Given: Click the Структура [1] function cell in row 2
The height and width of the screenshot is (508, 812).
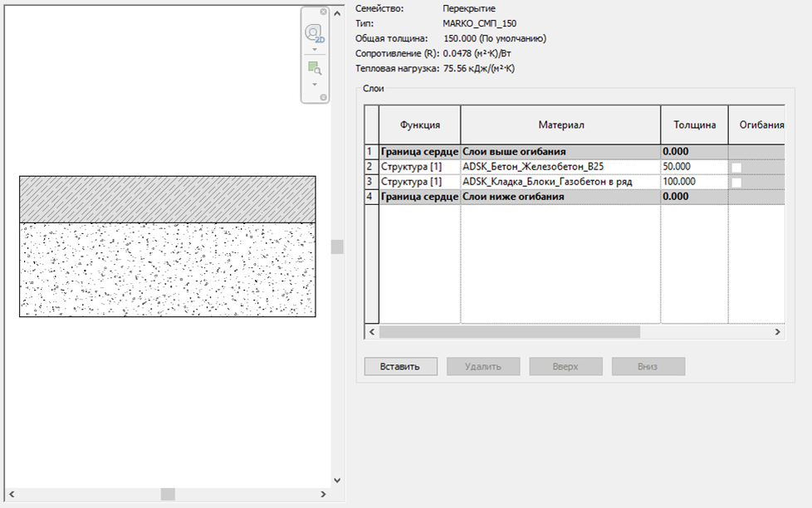Looking at the screenshot, I should (x=420, y=167).
